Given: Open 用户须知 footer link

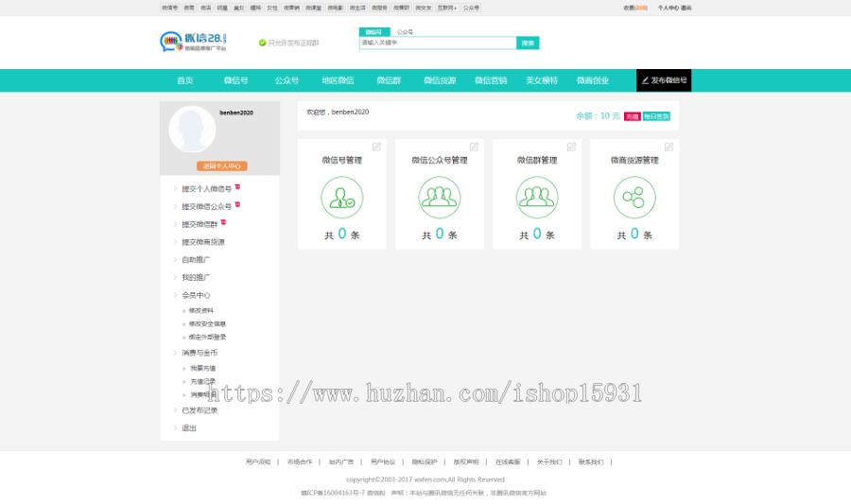Looking at the screenshot, I should [x=258, y=462].
